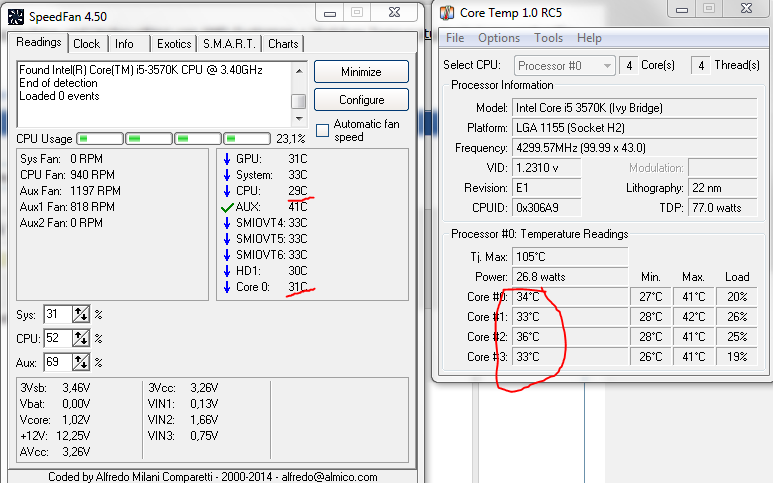Click the arrow icon beside SMIOVT4
773x483 pixels.
pyautogui.click(x=227, y=223)
